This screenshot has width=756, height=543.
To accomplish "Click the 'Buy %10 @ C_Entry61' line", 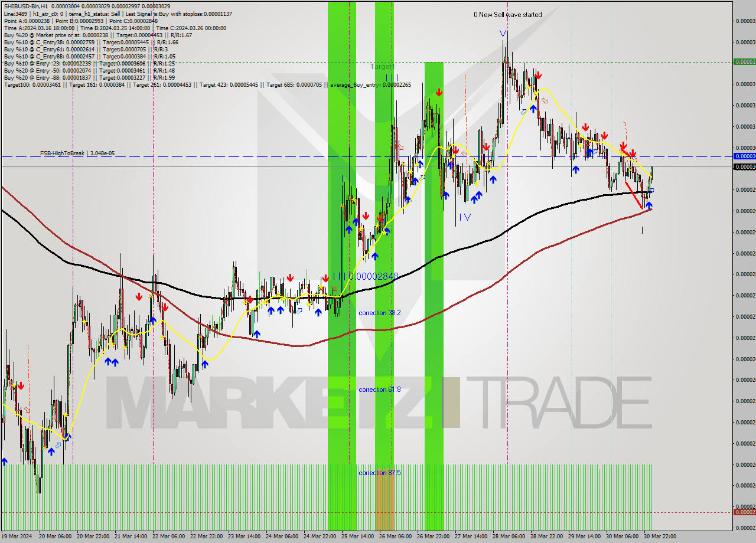I will (86, 49).
